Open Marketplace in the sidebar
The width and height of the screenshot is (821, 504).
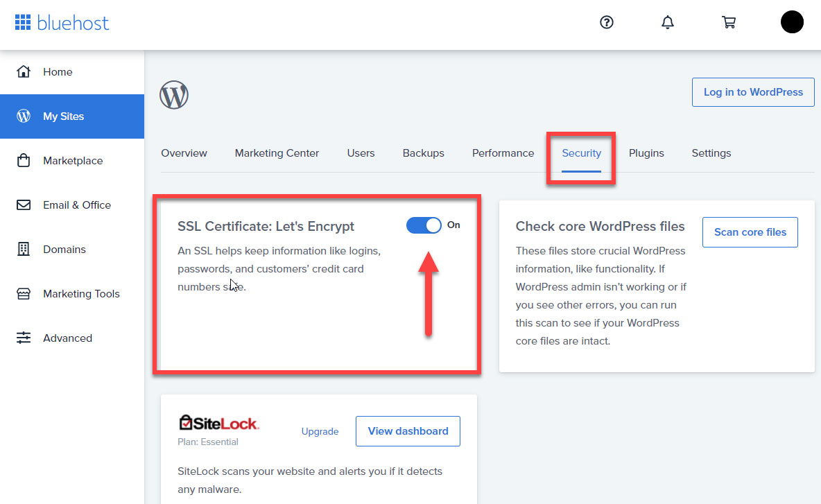tap(71, 161)
